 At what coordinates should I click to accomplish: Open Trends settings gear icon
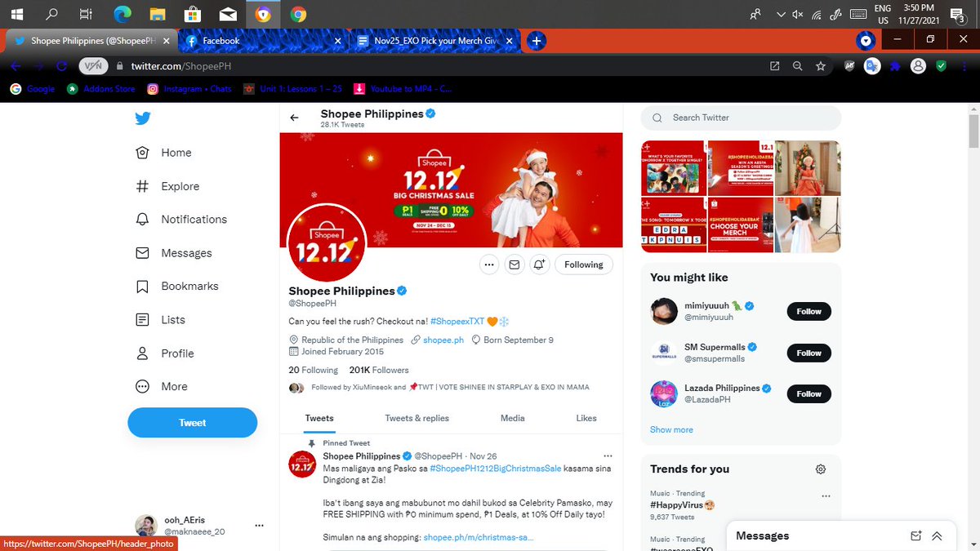pyautogui.click(x=821, y=469)
